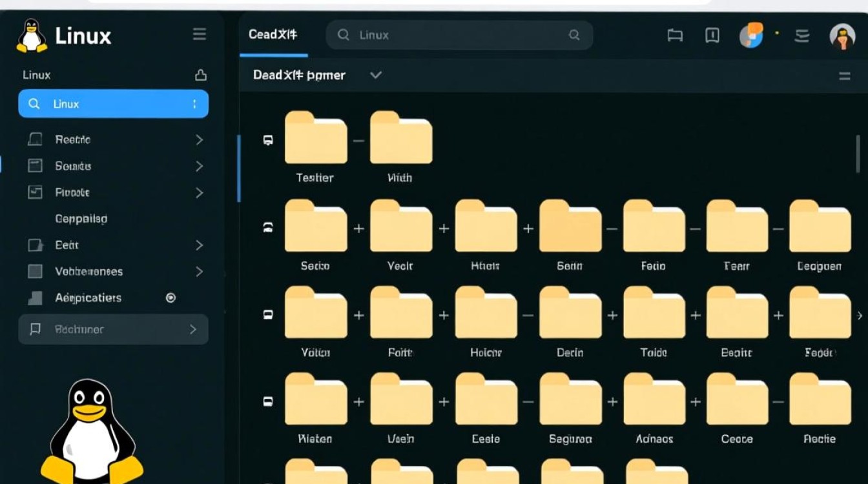
Task: Click the Rodhuner button in sidebar
Action: (113, 329)
